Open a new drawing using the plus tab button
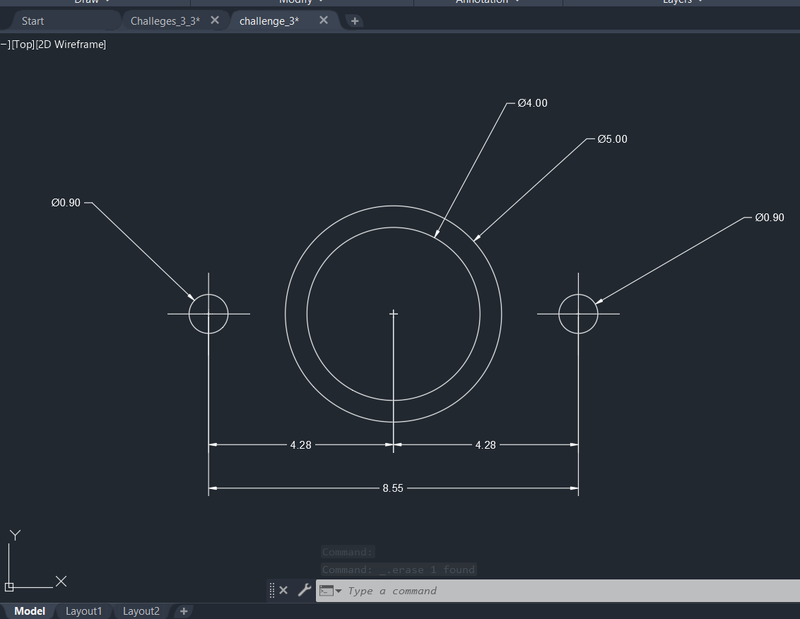The image size is (800, 619). pos(355,20)
